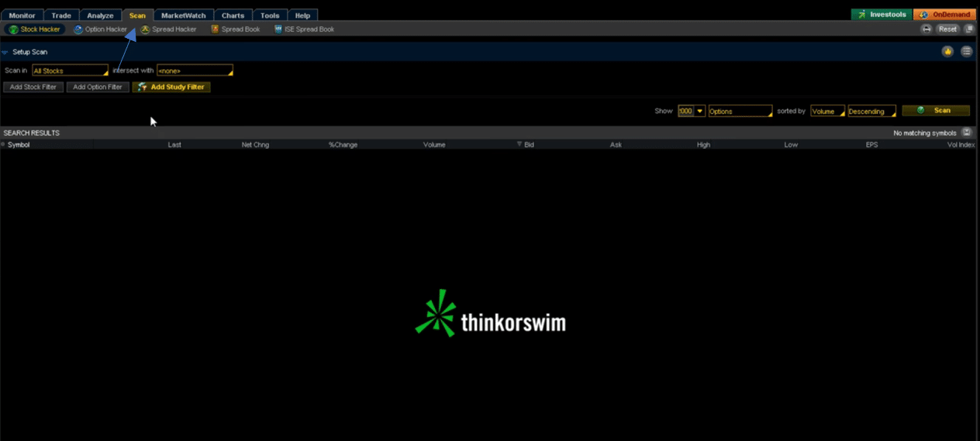Open the Monitor tab

point(22,16)
